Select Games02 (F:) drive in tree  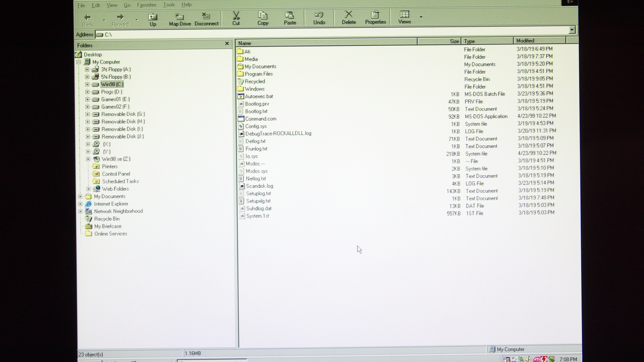pos(115,107)
